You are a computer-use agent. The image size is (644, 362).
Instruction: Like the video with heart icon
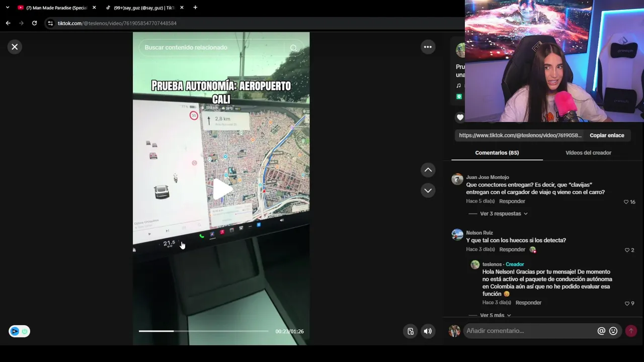(x=460, y=117)
